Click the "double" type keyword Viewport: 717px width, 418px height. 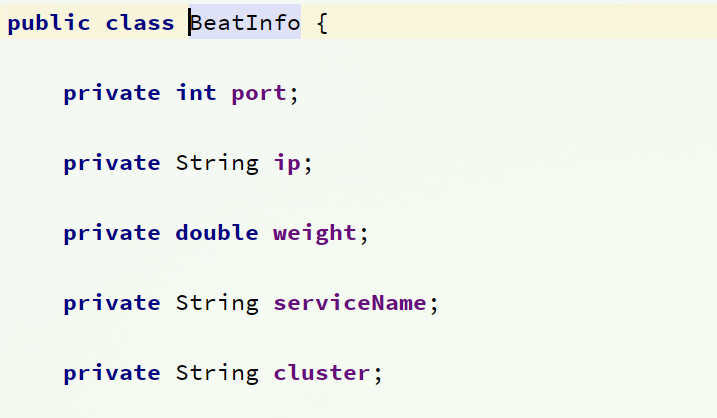coord(217,233)
